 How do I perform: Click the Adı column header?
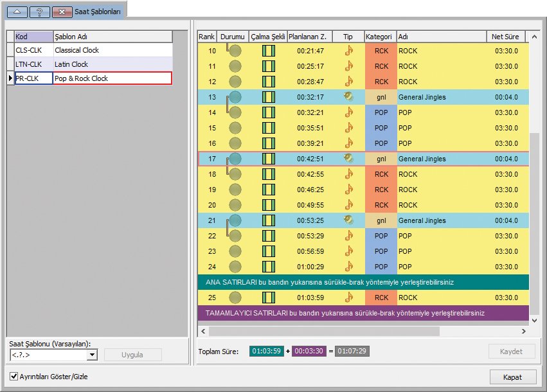point(442,37)
